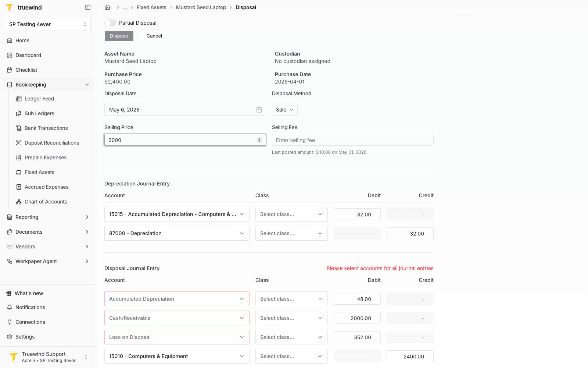The width and height of the screenshot is (588, 368).
Task: Expand the Reporting section chevron
Action: 87,217
